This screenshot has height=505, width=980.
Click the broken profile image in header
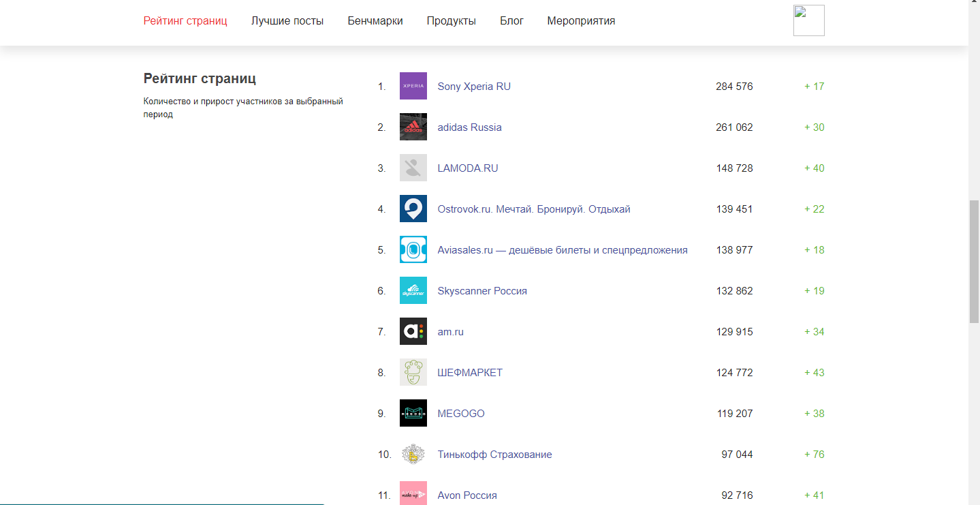pos(809,20)
